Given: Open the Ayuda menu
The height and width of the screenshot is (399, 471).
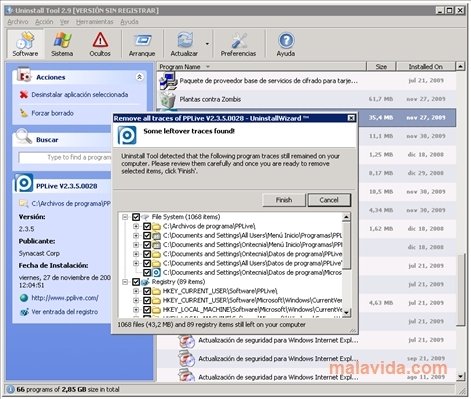Looking at the screenshot, I should (x=129, y=22).
